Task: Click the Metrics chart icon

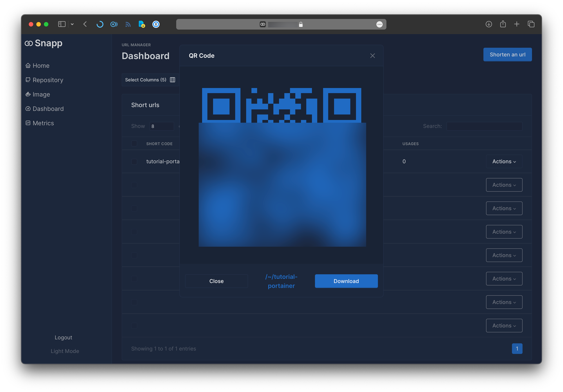Action: pos(28,123)
